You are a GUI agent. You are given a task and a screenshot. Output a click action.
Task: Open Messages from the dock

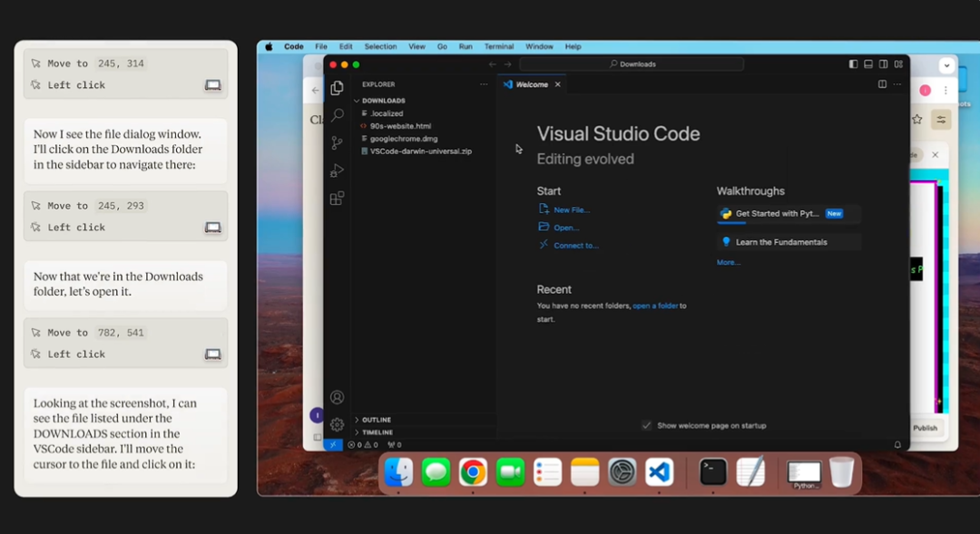click(x=436, y=472)
